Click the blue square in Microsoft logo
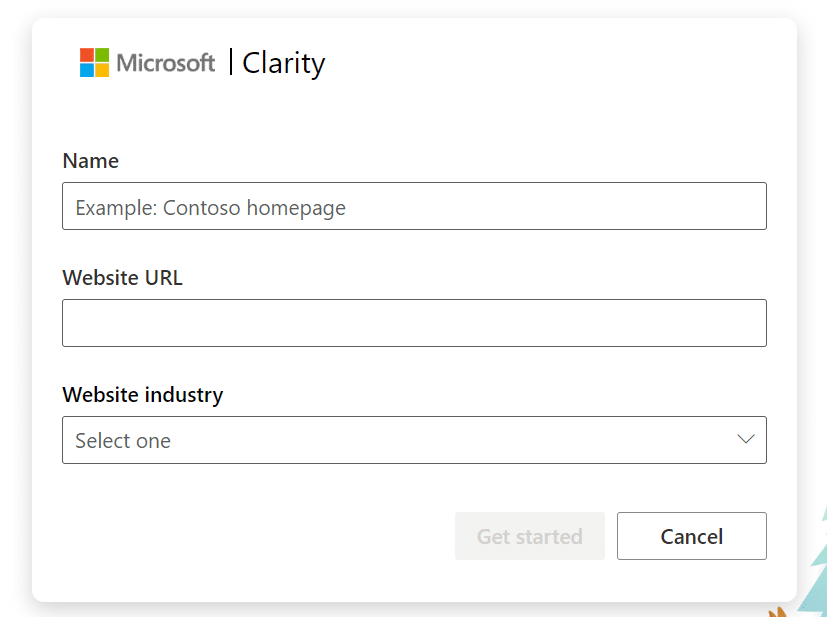Image resolution: width=827 pixels, height=617 pixels. pos(86,70)
